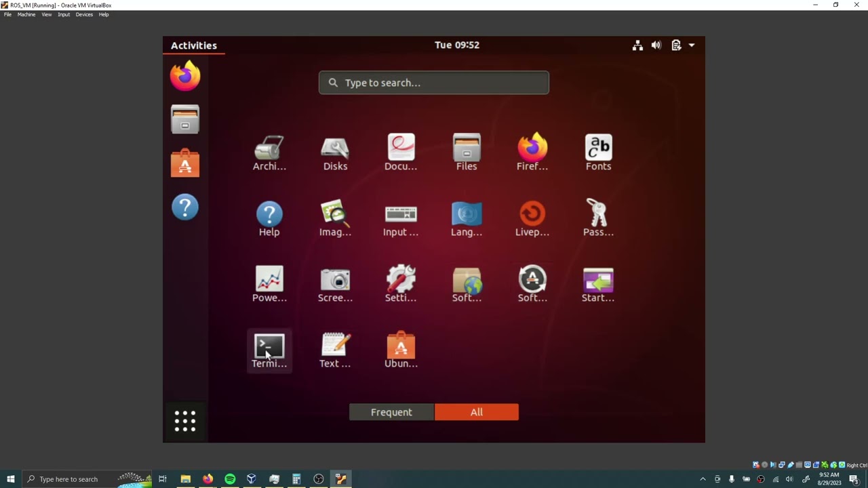Launch Power Statistics app
Viewport: 868px width, 488px height.
click(269, 285)
